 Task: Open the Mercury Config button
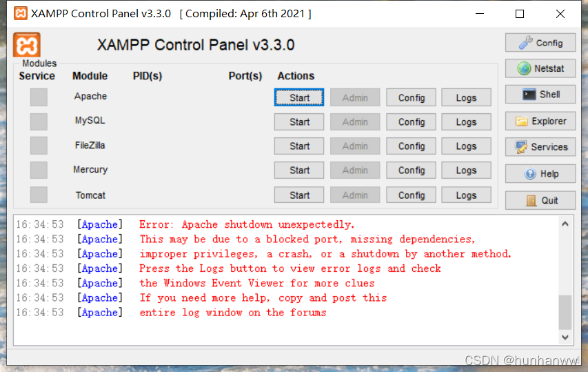click(x=411, y=170)
